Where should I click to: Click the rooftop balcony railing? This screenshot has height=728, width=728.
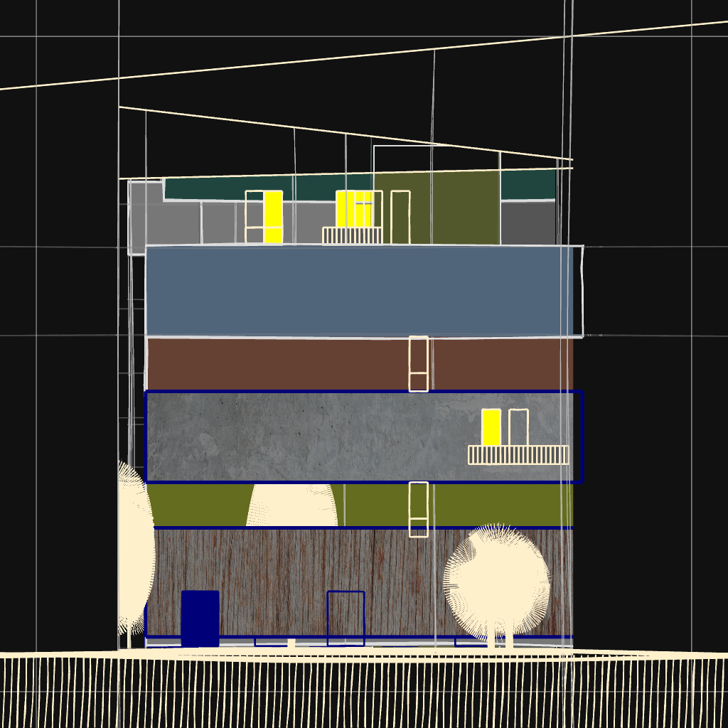(x=352, y=236)
